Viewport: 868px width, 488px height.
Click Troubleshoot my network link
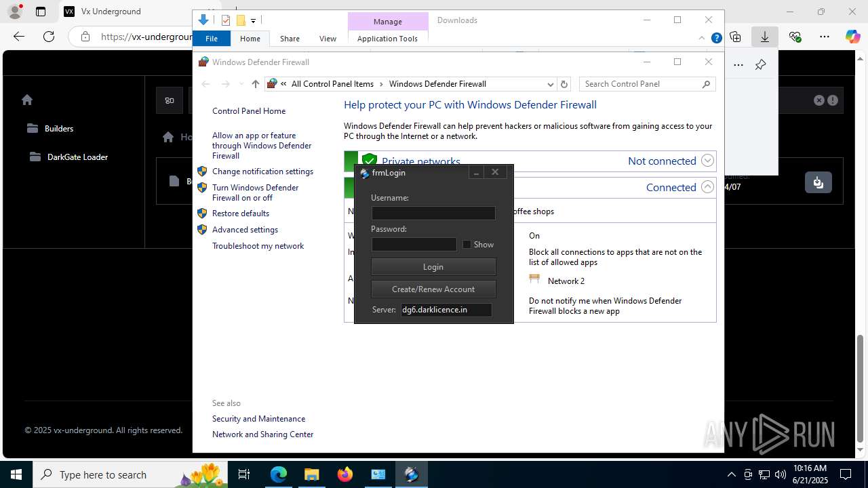(258, 246)
